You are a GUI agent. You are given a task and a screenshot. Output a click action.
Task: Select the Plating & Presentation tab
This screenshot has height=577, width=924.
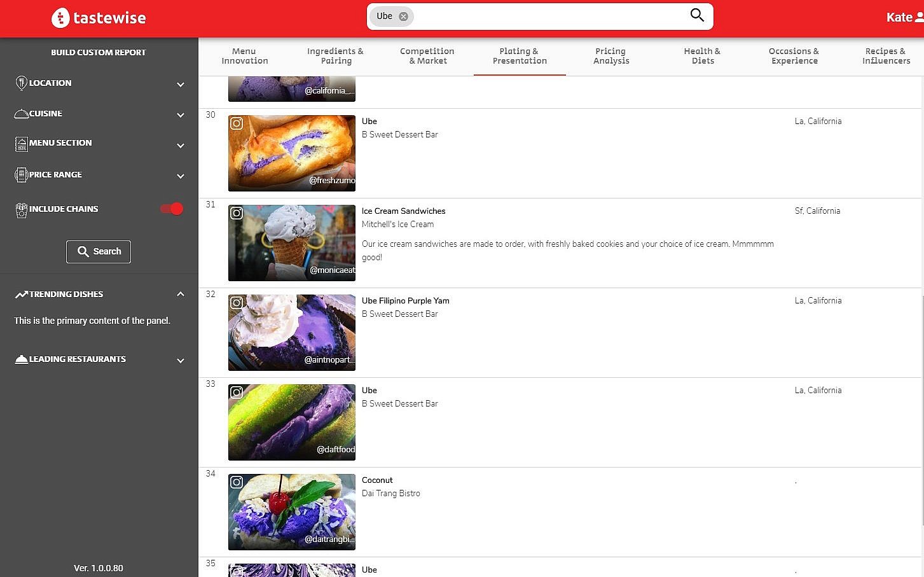coord(520,56)
